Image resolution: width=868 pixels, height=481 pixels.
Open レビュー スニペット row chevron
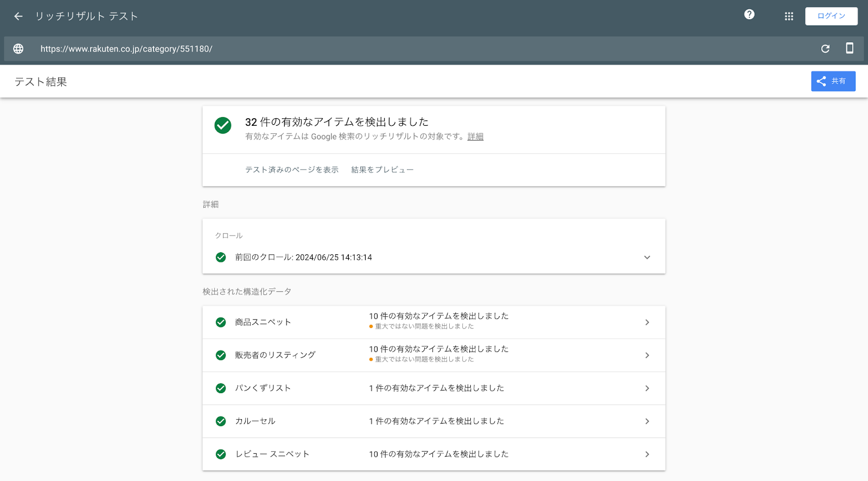pyautogui.click(x=647, y=454)
